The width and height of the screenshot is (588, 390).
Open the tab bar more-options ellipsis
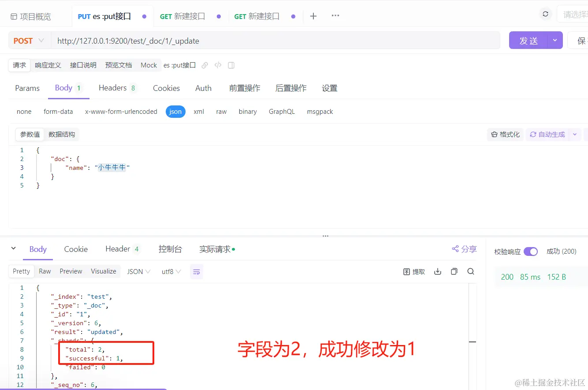coord(335,16)
